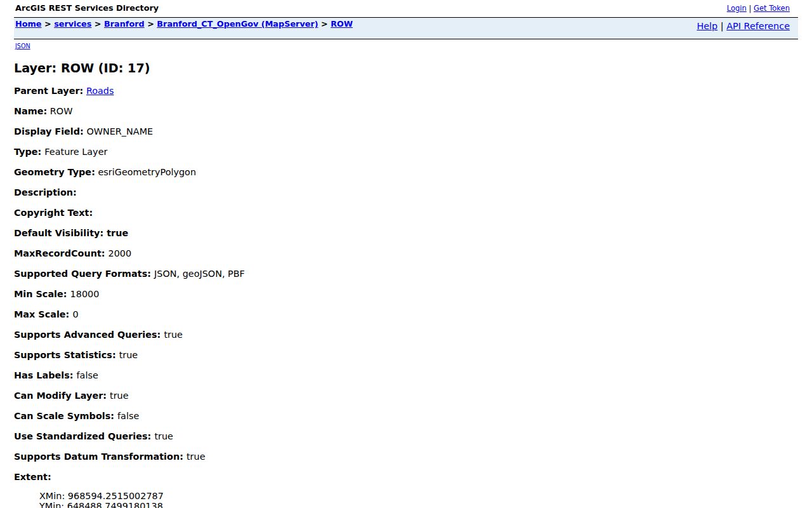Select the Supports Advanced Queries line

(x=98, y=335)
